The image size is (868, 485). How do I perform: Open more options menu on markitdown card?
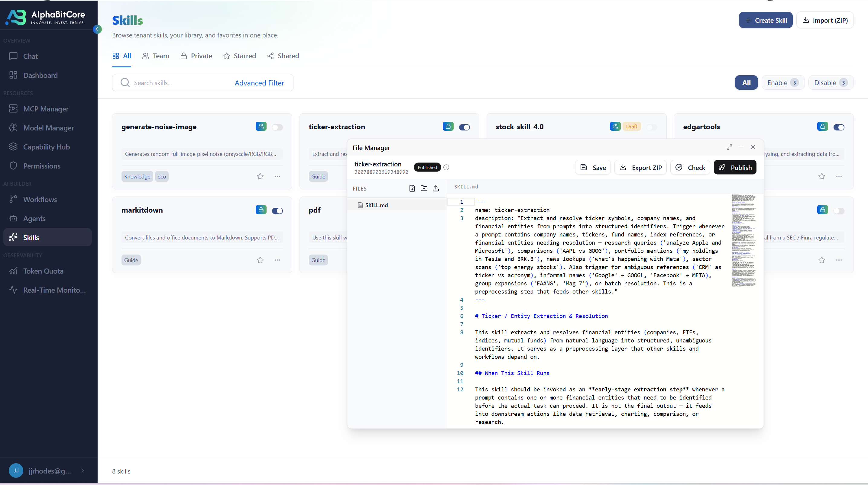coord(277,260)
